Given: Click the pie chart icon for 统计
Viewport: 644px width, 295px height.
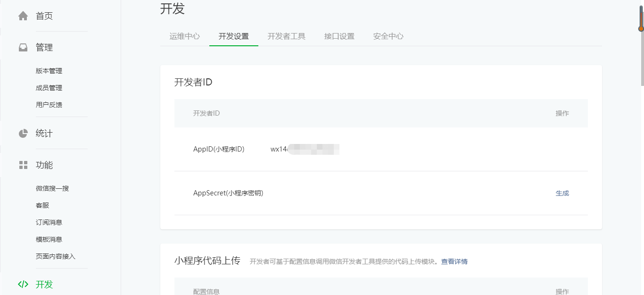Looking at the screenshot, I should (23, 134).
